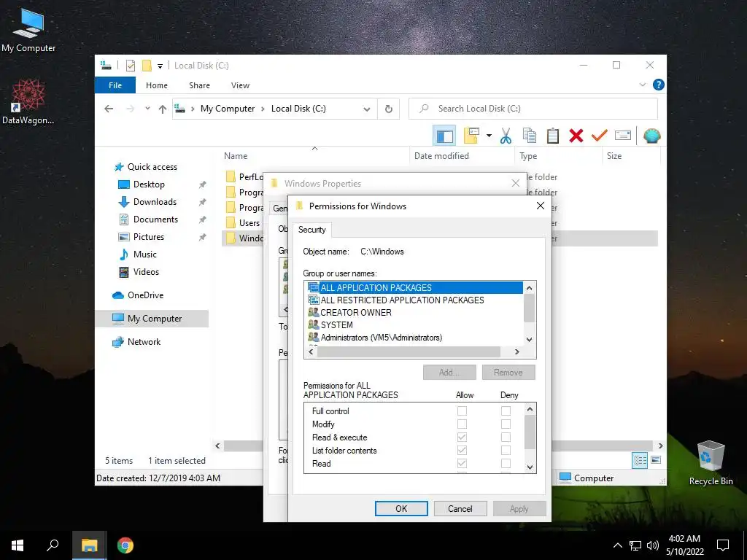Switch to details view icon in status bar

click(x=640, y=460)
